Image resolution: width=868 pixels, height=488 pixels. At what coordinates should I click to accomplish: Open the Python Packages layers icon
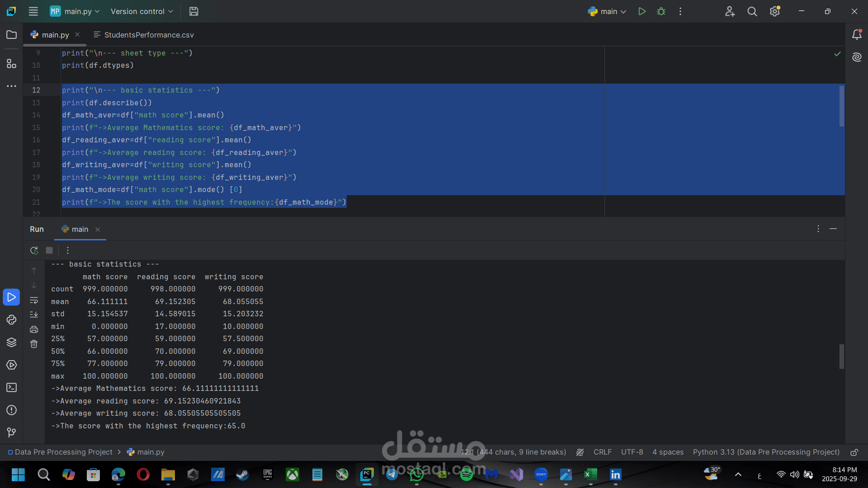coord(11,343)
